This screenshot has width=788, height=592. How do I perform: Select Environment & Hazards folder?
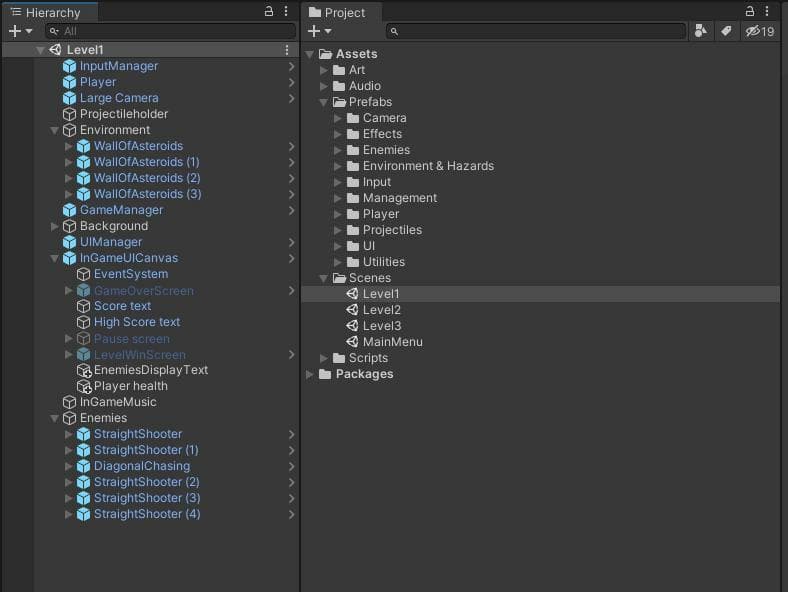429,166
